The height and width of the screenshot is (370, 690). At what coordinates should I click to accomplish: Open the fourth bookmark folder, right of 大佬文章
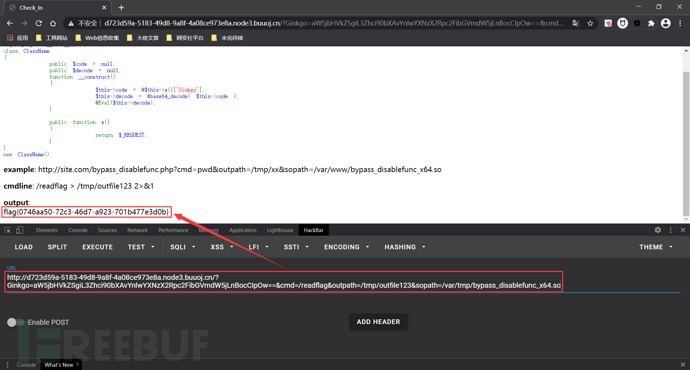click(185, 38)
